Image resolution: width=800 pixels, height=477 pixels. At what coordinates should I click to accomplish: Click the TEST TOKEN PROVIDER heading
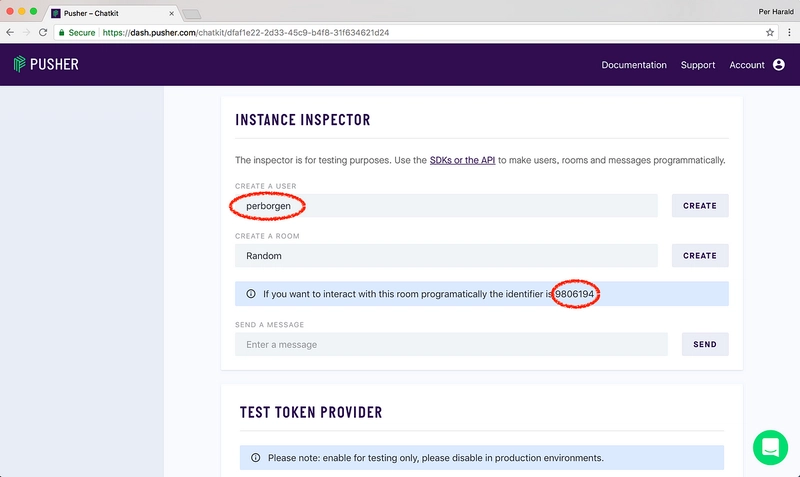(311, 412)
